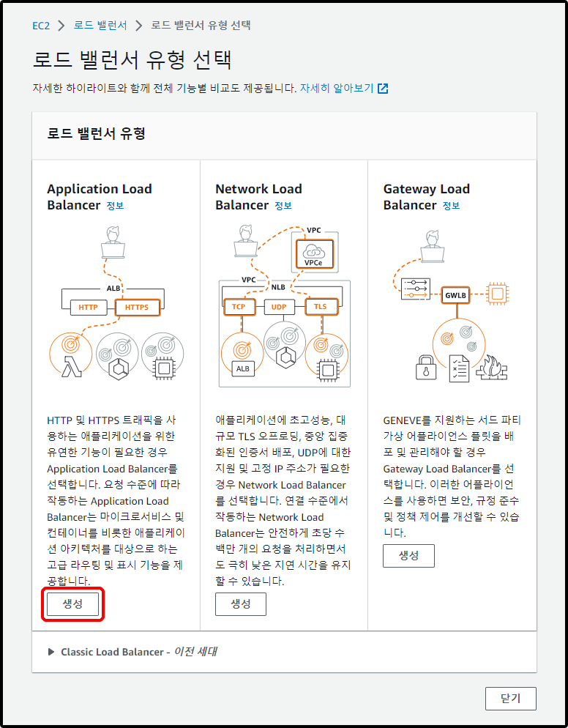568x728 pixels.
Task: Click the current breadcrumb text 로드 밸런서 유형 선택
Action: 201,25
